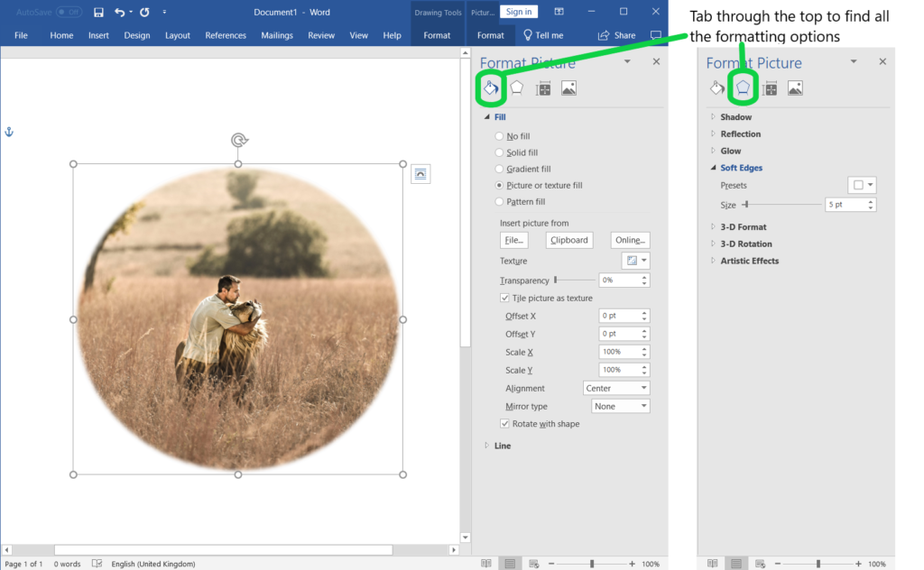Open Layout & Properties icon in left pane
Image resolution: width=924 pixels, height=570 pixels.
(543, 88)
